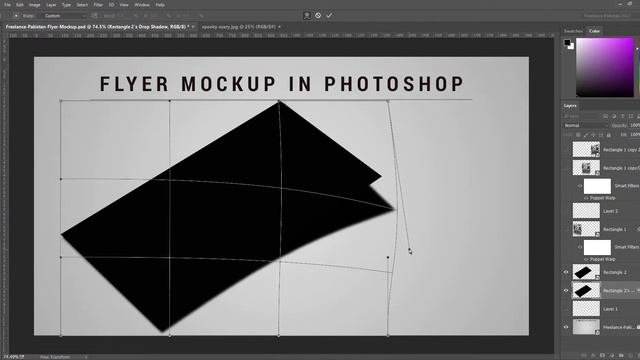
Task: Select the Color panel tab
Action: tap(594, 31)
